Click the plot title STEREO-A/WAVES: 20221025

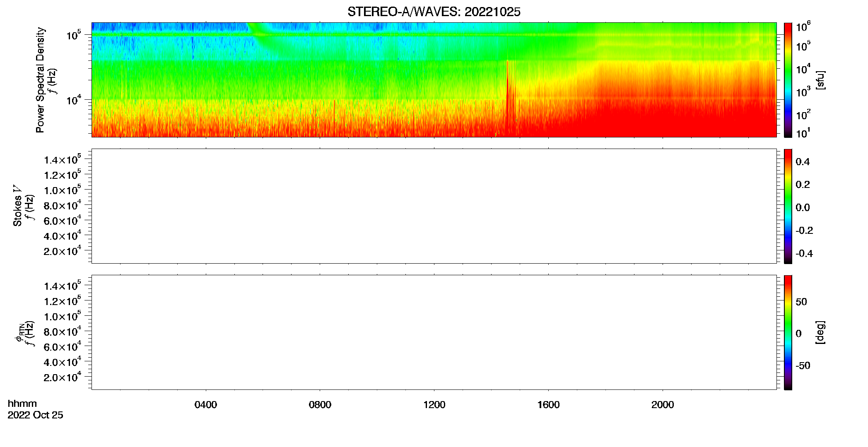(x=434, y=12)
